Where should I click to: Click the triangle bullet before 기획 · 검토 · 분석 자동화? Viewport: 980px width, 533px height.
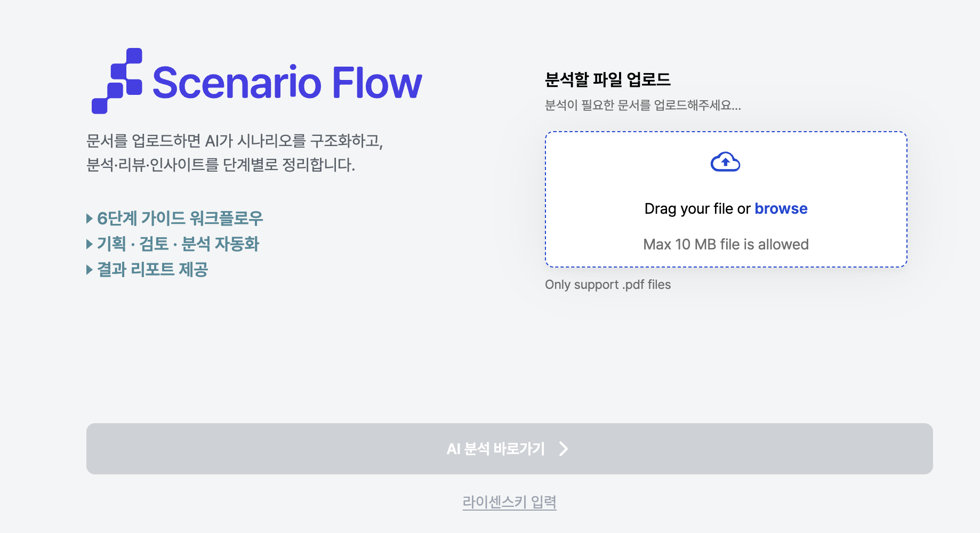[89, 244]
